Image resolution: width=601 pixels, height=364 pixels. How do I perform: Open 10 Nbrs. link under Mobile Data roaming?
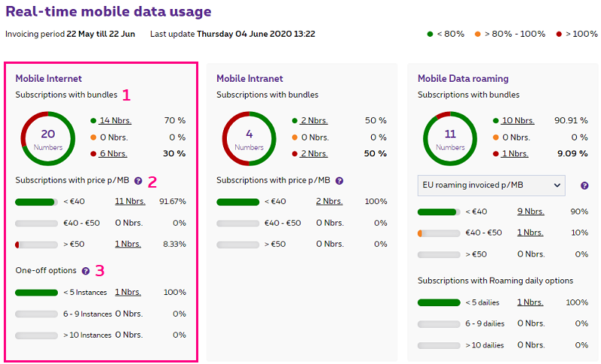[x=518, y=120]
